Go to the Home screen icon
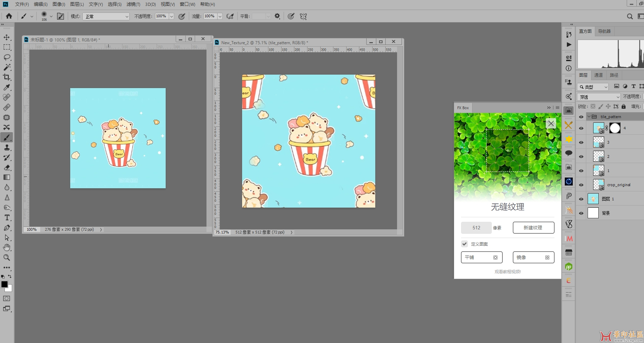 (9, 16)
